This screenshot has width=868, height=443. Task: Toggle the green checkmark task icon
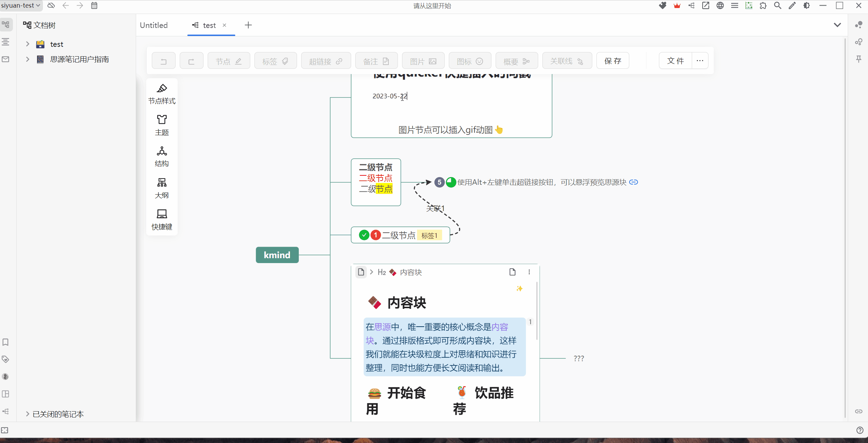(x=364, y=235)
